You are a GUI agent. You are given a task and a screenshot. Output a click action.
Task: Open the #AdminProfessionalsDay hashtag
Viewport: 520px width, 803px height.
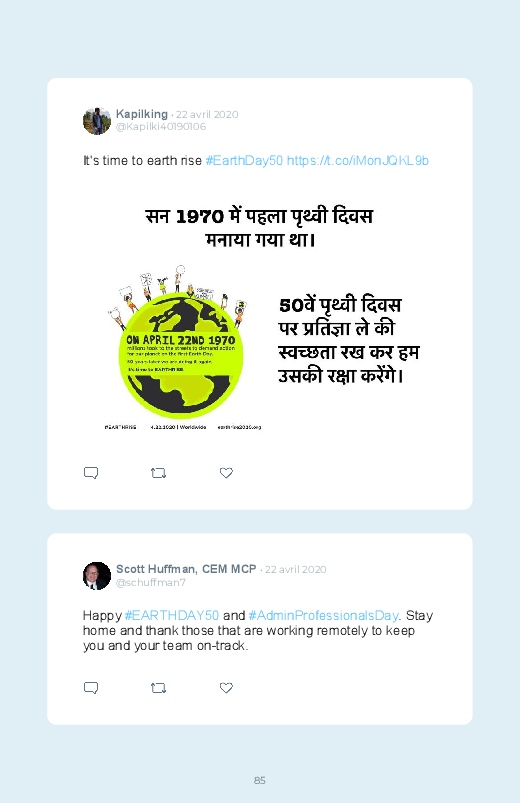323,616
